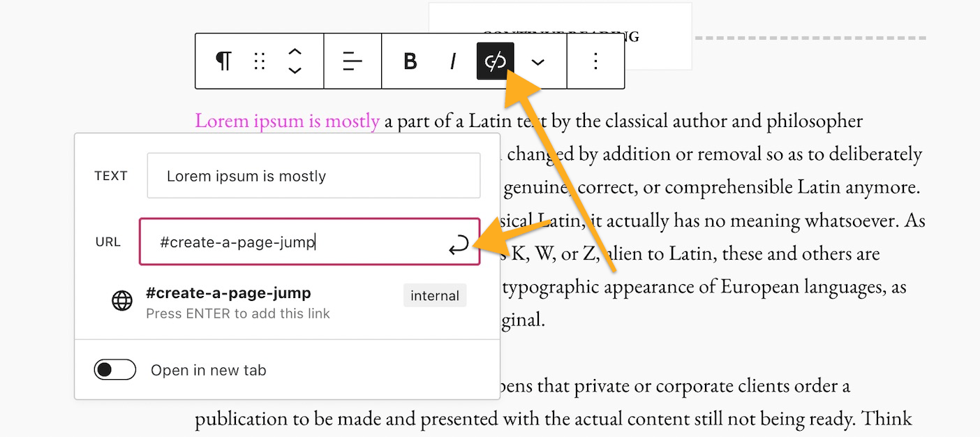Screen dimensions: 980x437
Task: Select the #create-a-page-jump suggestion
Action: [x=228, y=293]
